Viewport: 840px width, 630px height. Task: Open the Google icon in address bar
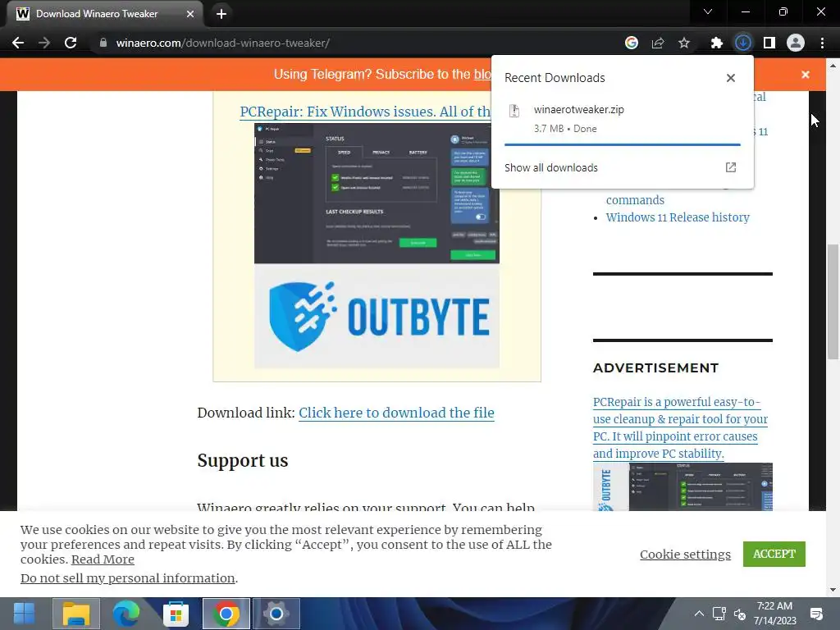(632, 43)
